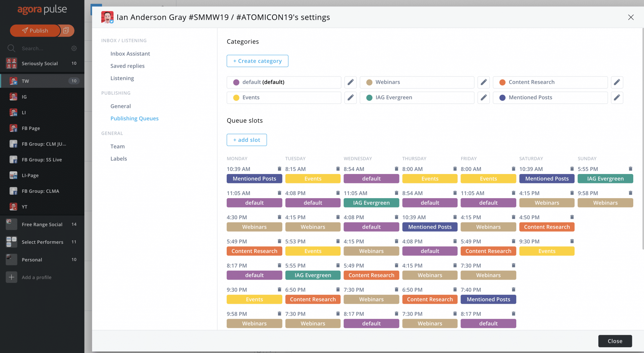Click Monday 10:39 AM Mentioned Posts slot
Image resolution: width=644 pixels, height=353 pixels.
(254, 179)
